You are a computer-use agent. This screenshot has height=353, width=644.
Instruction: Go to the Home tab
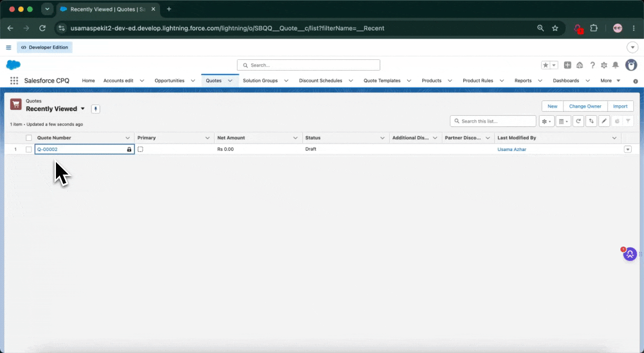pos(88,81)
